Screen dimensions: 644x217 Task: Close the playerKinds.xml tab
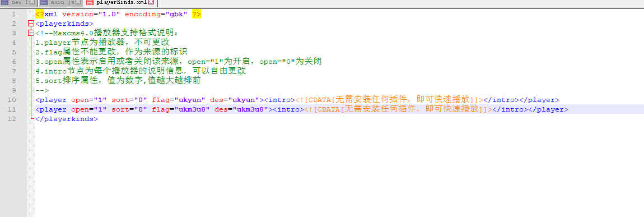pos(151,2)
